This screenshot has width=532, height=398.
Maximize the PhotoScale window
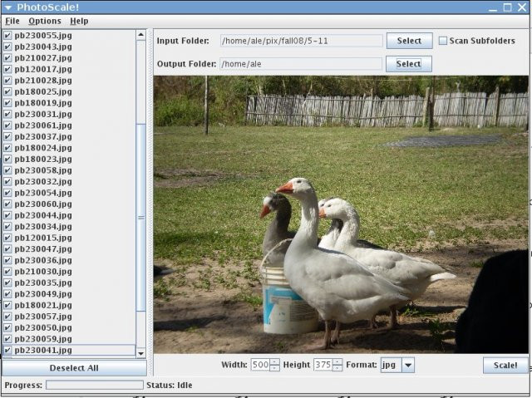(508, 7)
